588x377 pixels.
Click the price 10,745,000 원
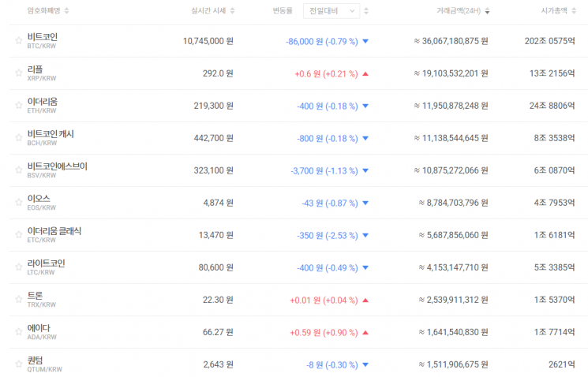pyautogui.click(x=208, y=41)
